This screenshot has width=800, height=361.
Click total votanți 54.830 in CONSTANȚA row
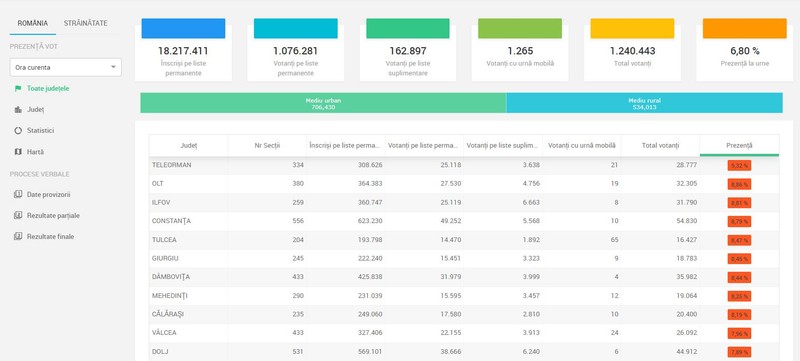tap(686, 221)
